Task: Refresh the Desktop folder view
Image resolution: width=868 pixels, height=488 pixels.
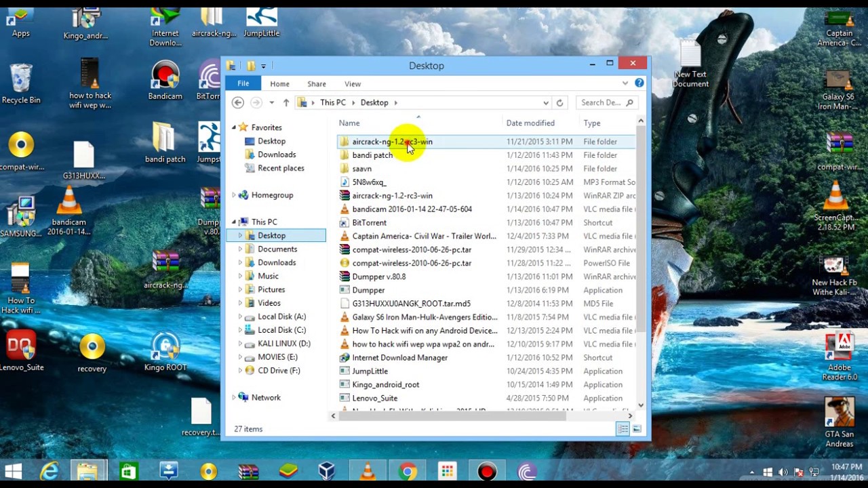Action: (559, 102)
